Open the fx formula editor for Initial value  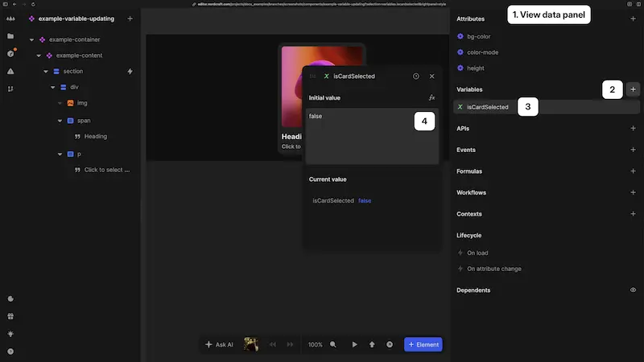(x=431, y=97)
